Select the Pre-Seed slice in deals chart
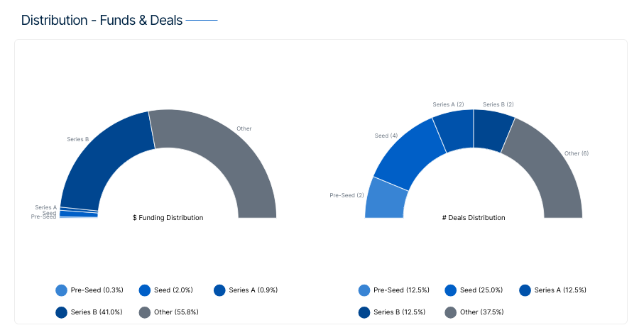Screen dimensions: 644x335 [385, 200]
